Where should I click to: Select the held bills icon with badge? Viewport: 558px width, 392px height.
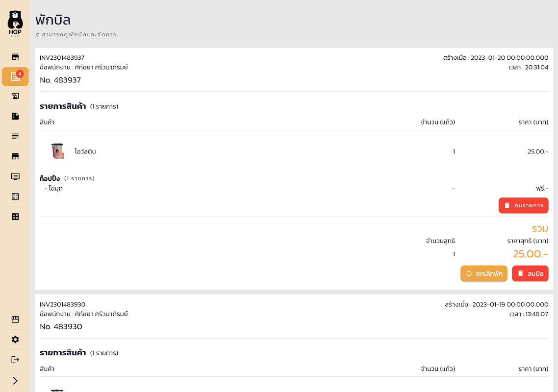(15, 76)
